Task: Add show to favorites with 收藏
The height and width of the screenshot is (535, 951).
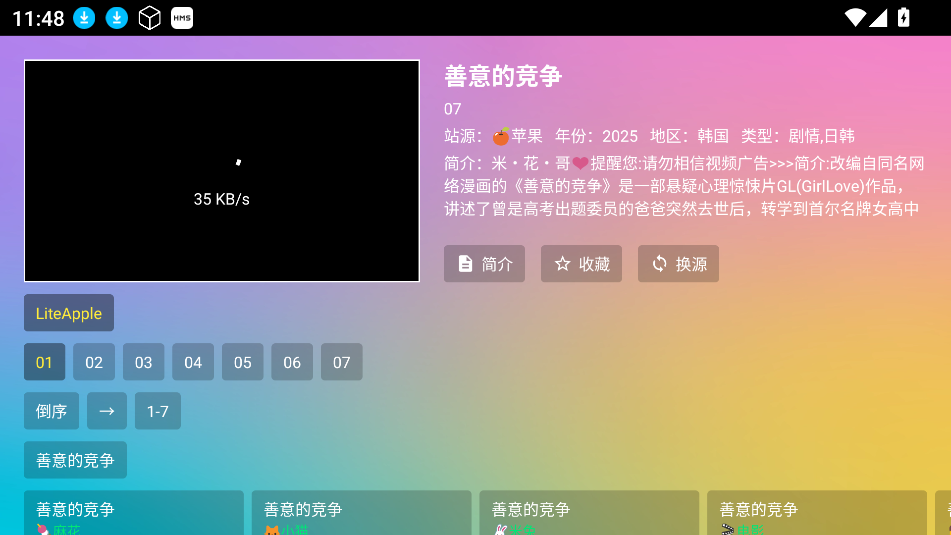Action: pos(581,264)
